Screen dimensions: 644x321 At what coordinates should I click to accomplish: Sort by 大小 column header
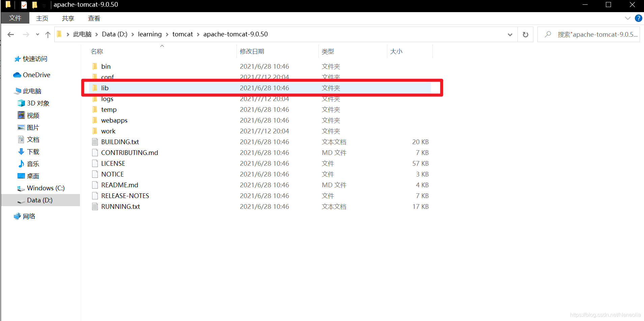point(396,51)
